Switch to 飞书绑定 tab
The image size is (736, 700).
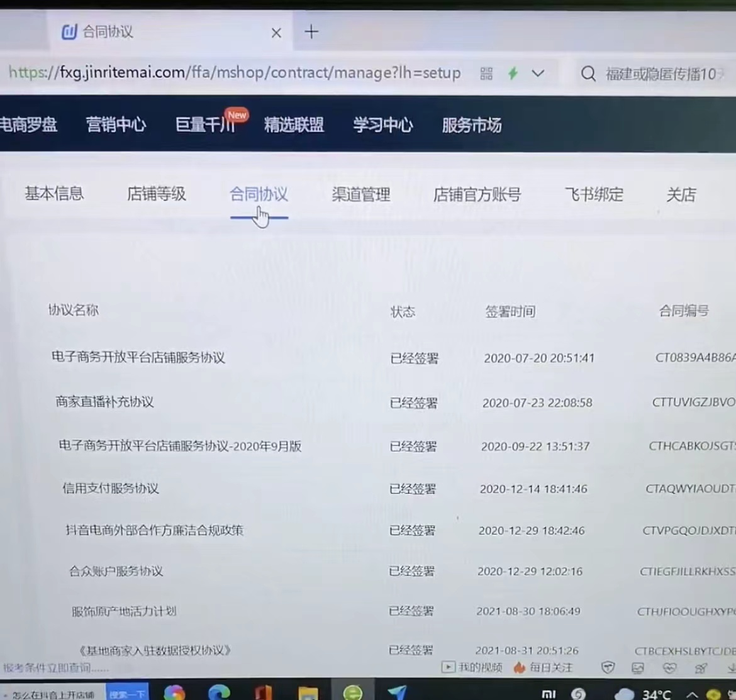[594, 194]
